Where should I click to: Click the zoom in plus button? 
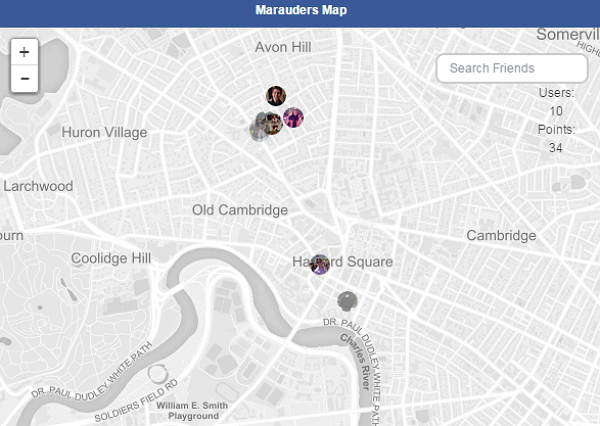pyautogui.click(x=24, y=52)
